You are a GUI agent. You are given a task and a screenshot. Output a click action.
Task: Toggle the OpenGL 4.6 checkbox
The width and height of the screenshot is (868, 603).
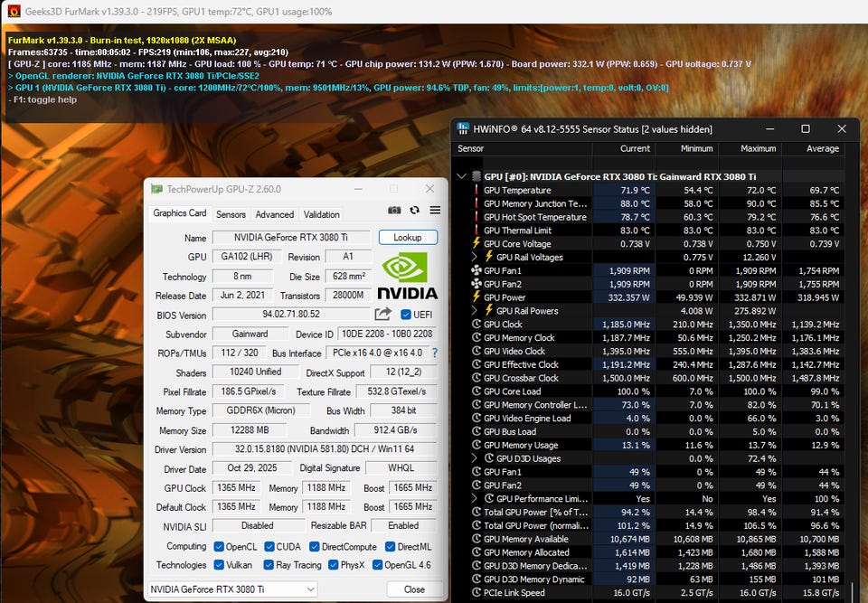click(x=378, y=565)
